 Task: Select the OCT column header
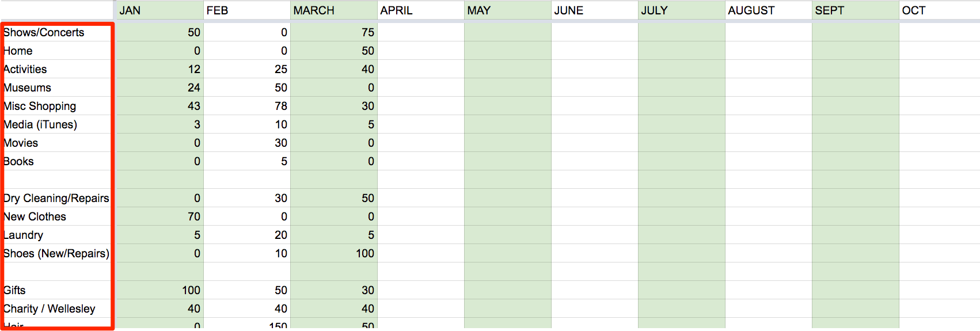(x=940, y=10)
